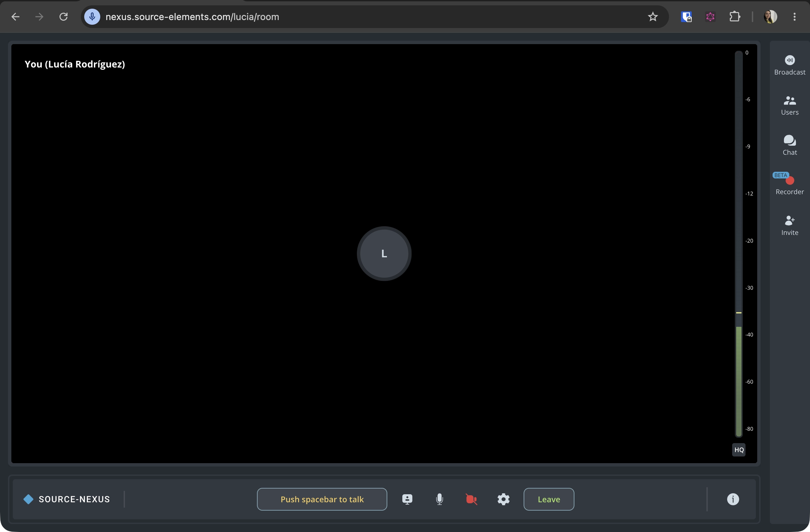Turn on the disabled camera
Screen dimensions: 810x532
471,499
